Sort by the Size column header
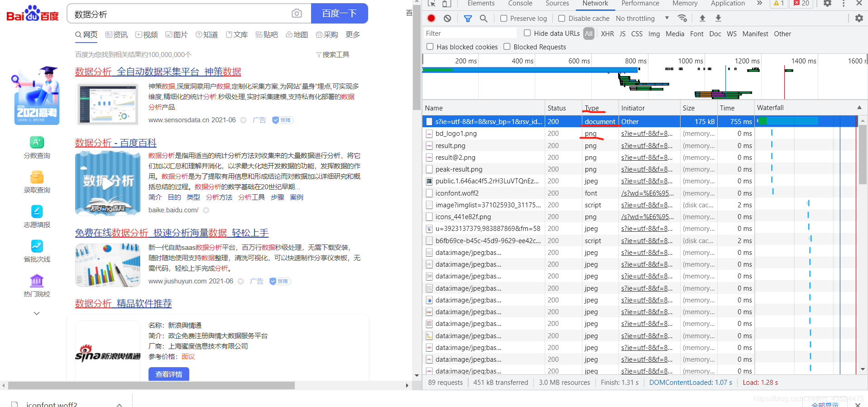Screen dimensions: 868x407 (698, 108)
